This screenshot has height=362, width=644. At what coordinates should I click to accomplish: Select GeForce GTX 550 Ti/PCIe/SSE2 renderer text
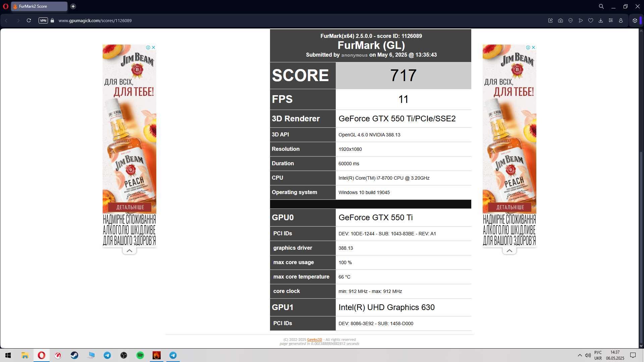397,119
